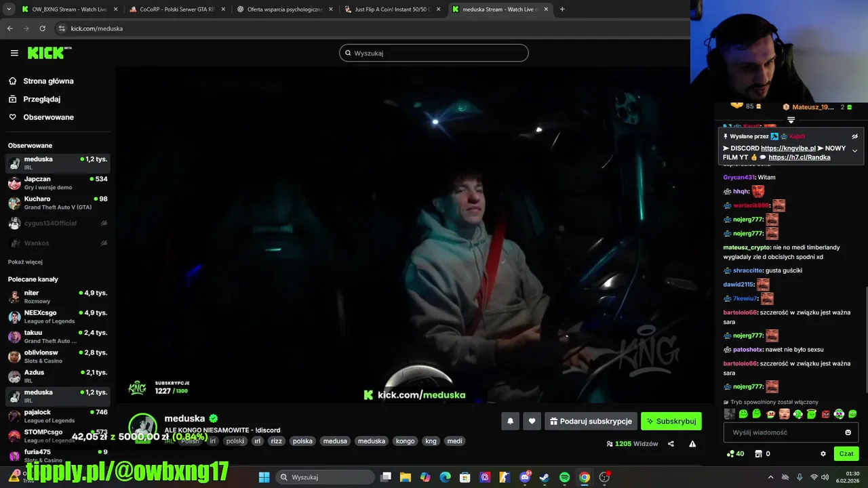Open Discord from the taskbar
The height and width of the screenshot is (488, 868).
click(525, 477)
